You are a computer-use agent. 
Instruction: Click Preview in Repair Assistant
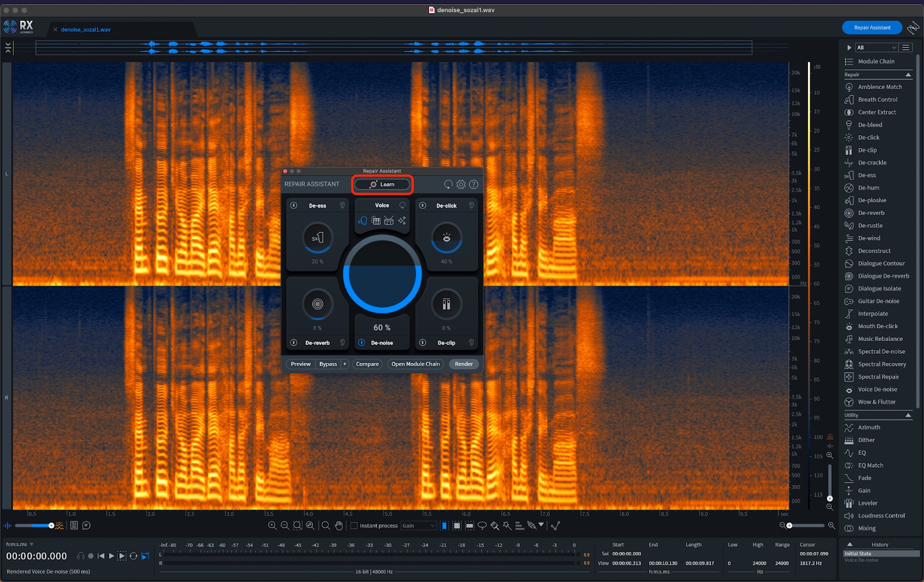pyautogui.click(x=300, y=364)
